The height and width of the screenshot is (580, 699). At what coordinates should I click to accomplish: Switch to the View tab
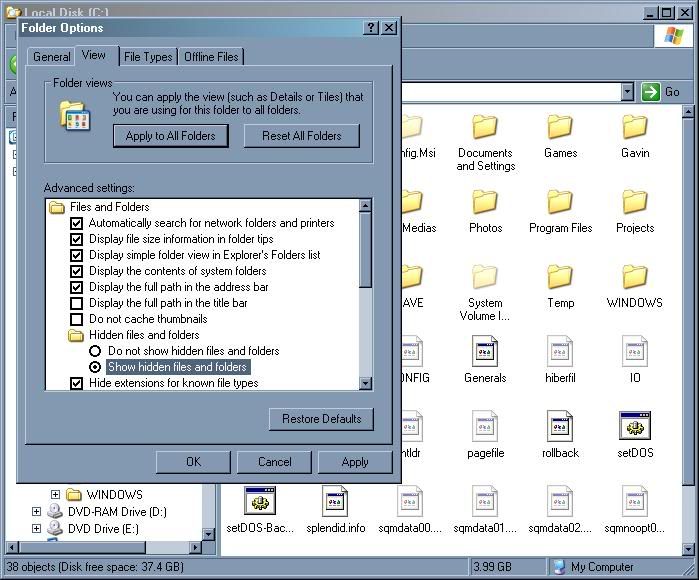coord(94,55)
